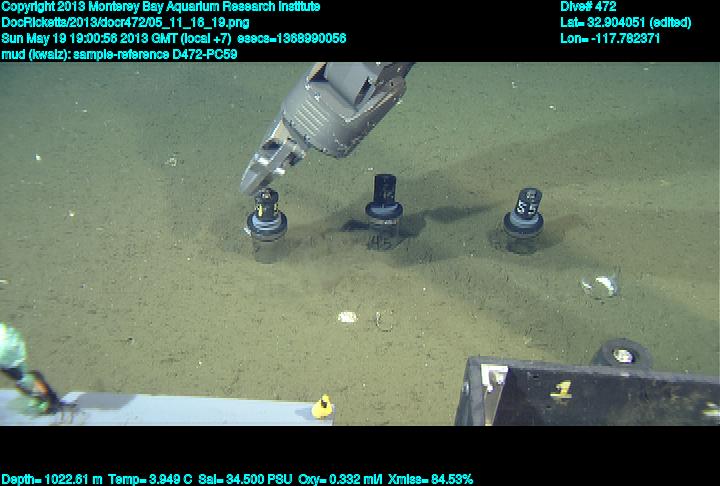720x486 pixels.
Task: Click the 'Depth= 1022.61 m' readout
Action: point(52,480)
